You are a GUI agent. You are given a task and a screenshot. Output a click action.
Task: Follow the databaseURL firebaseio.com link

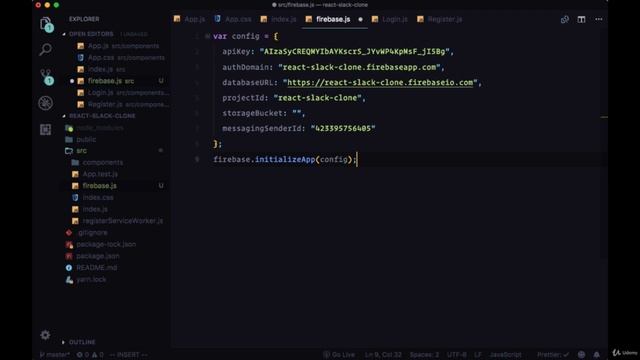click(x=380, y=82)
